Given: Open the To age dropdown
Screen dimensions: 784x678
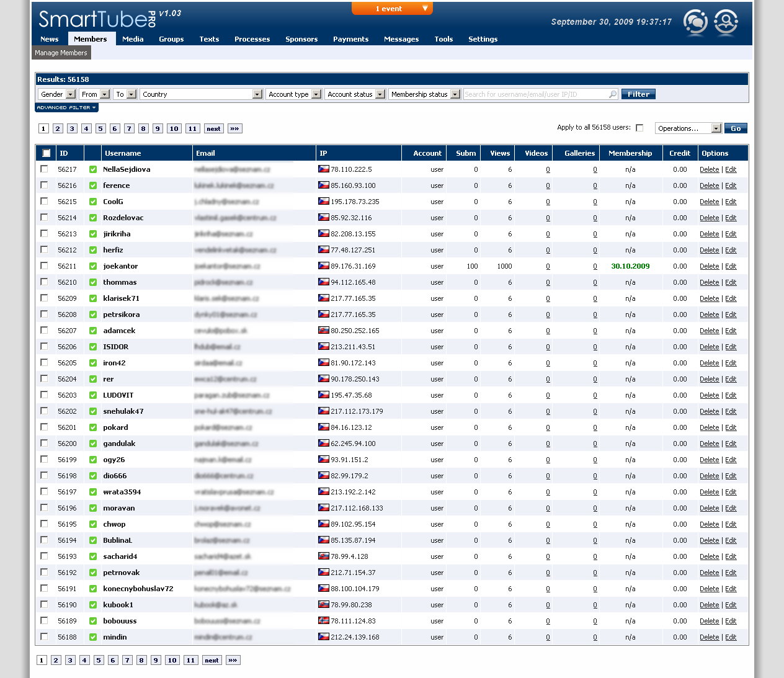Looking at the screenshot, I should (125, 94).
